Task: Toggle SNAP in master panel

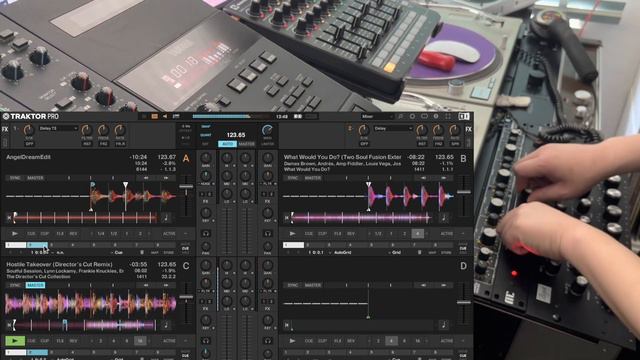Action: [x=206, y=127]
